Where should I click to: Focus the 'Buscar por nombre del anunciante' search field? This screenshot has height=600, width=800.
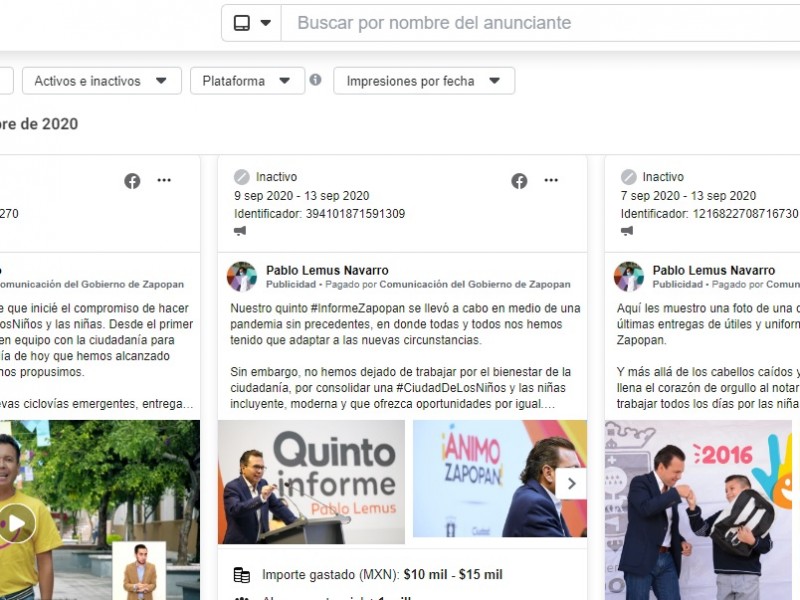(541, 23)
